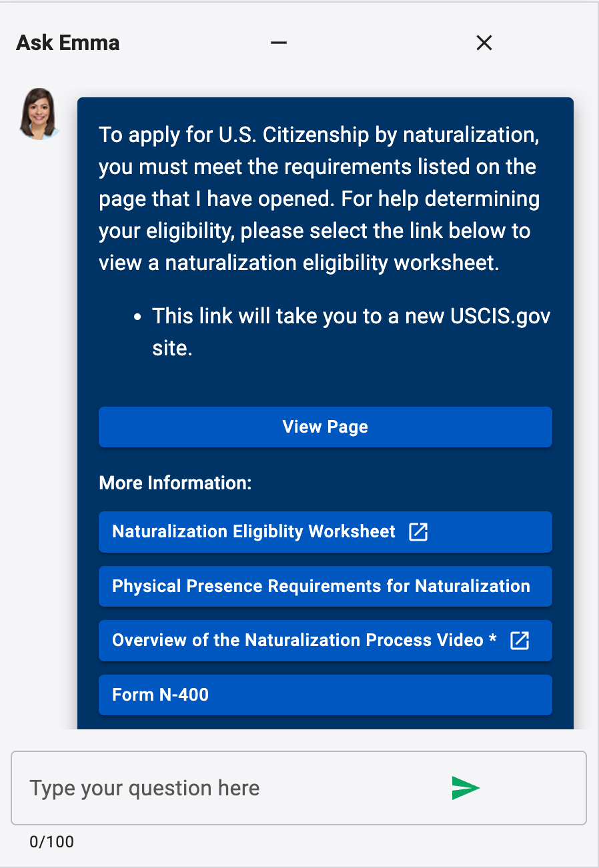Click the Ask Emma title text
The height and width of the screenshot is (868, 599).
click(x=68, y=43)
